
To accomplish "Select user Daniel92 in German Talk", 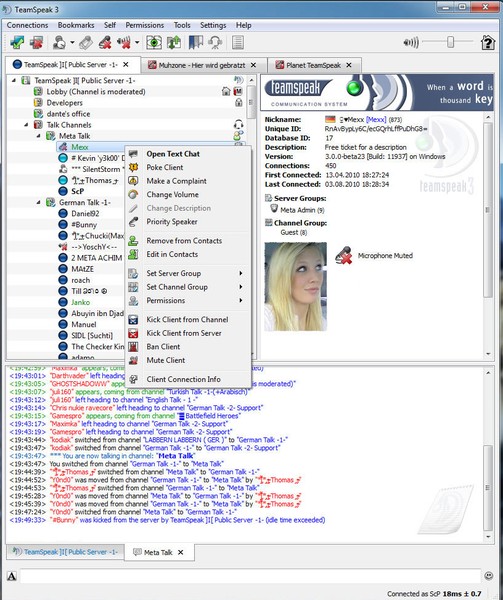I will tap(85, 214).
